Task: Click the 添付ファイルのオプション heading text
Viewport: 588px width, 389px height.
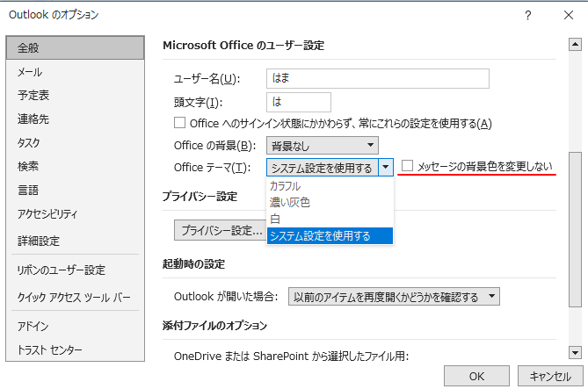Action: pos(214,325)
